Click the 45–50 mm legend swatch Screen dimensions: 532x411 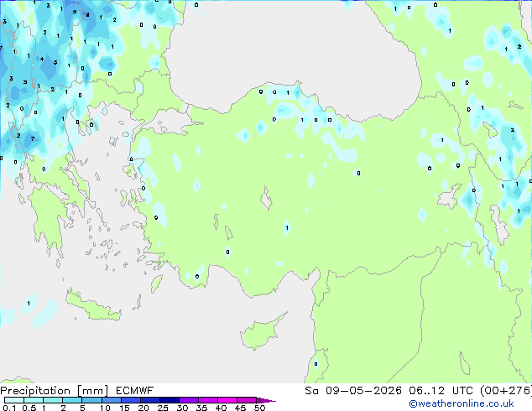[247, 400]
